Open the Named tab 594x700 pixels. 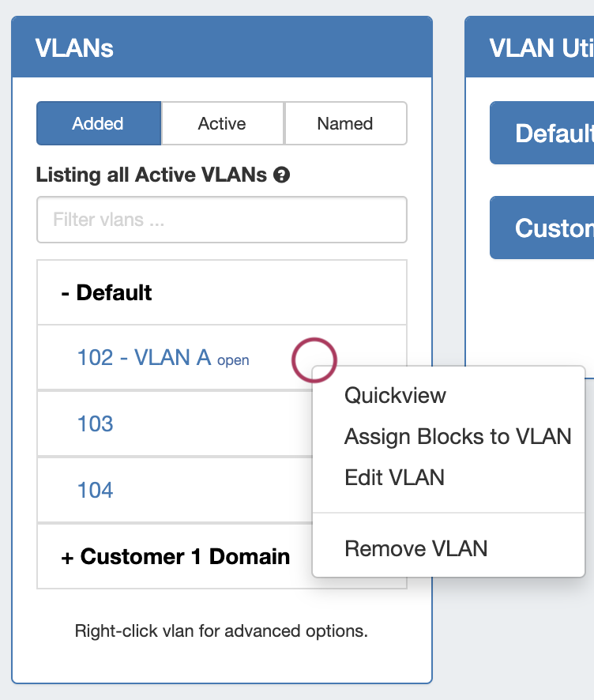pyautogui.click(x=345, y=123)
